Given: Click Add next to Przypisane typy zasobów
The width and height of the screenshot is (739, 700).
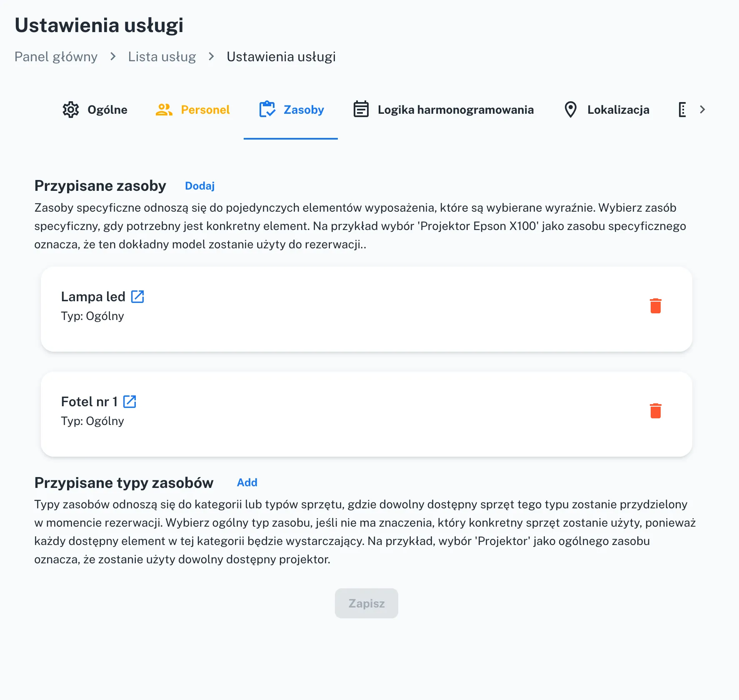Looking at the screenshot, I should [247, 482].
